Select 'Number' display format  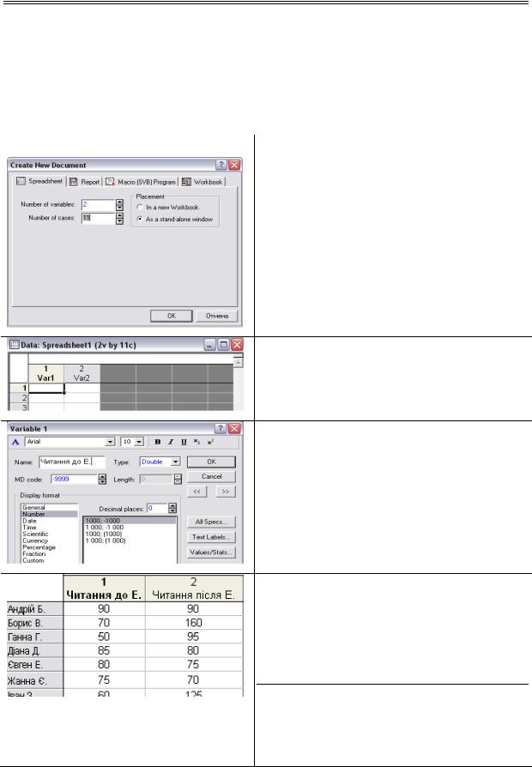pos(49,514)
